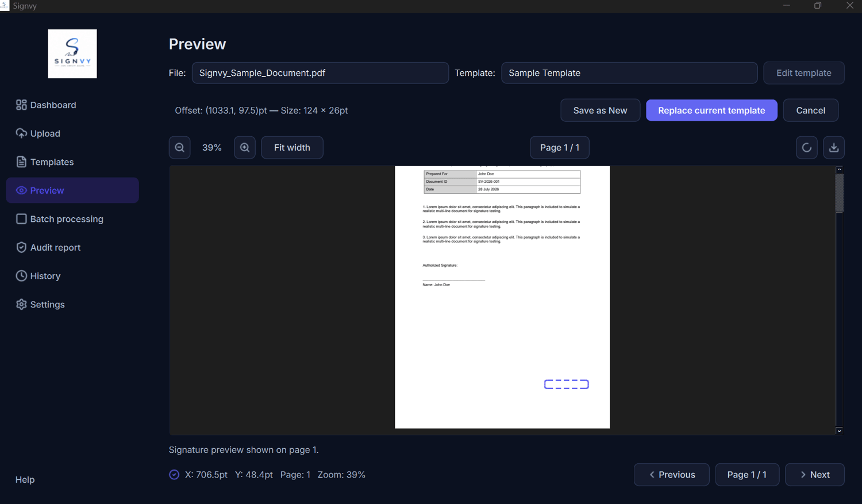Click the top Page 1 / 1 indicator

pos(560,148)
